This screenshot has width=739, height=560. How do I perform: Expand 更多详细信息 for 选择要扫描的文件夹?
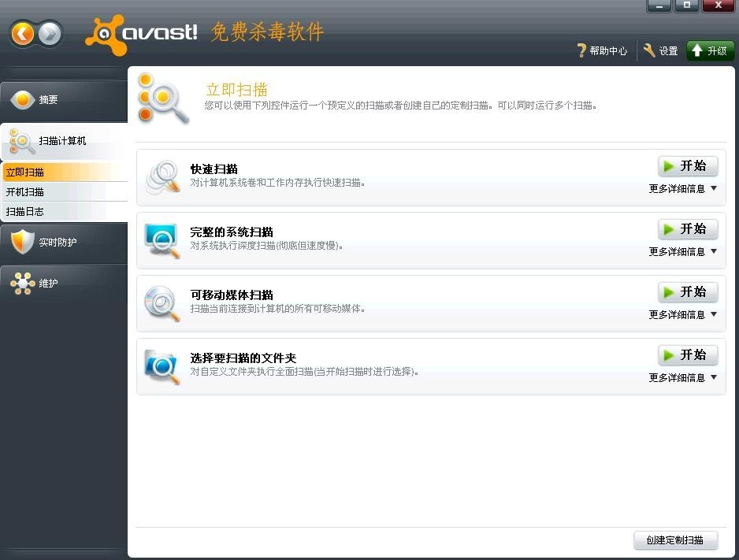pyautogui.click(x=682, y=378)
